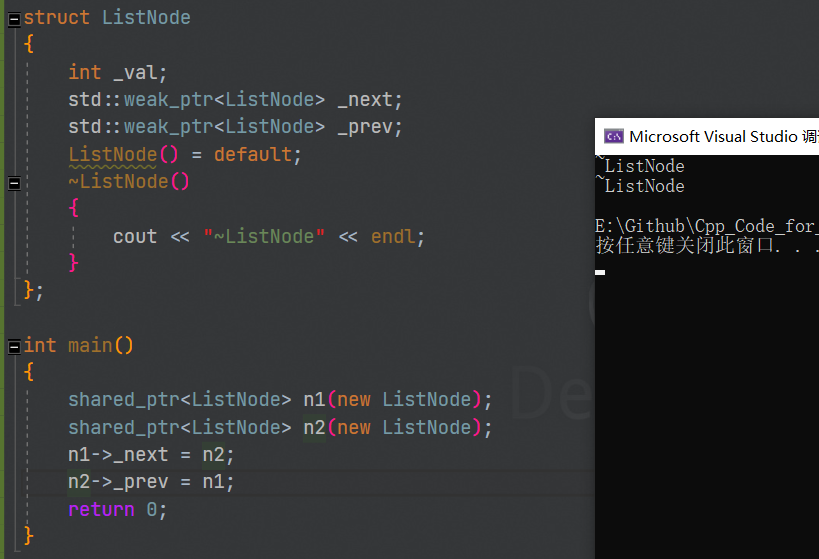Click the second ~ListNode console output line
819x559 pixels.
[x=640, y=185]
